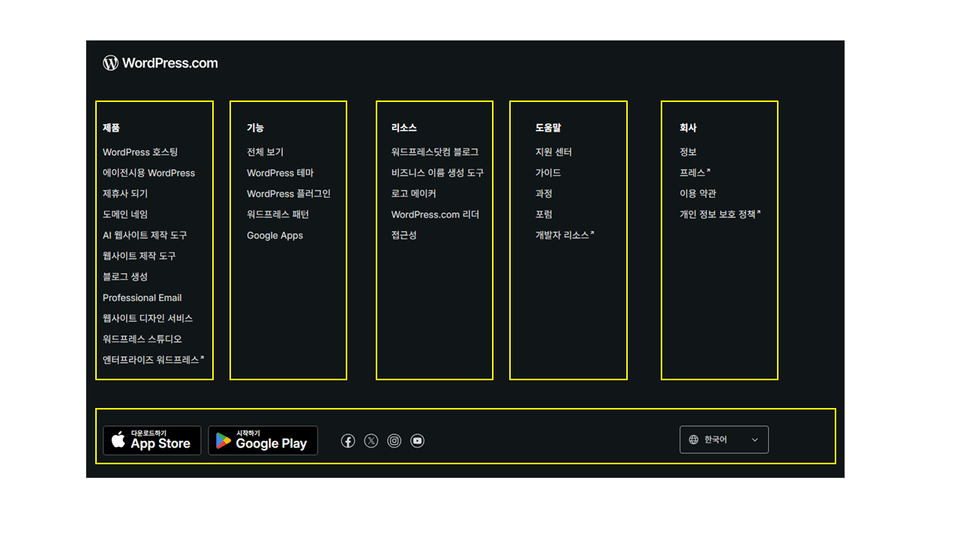This screenshot has height=540, width=960.
Task: Click the 가이드 link
Action: pyautogui.click(x=548, y=173)
